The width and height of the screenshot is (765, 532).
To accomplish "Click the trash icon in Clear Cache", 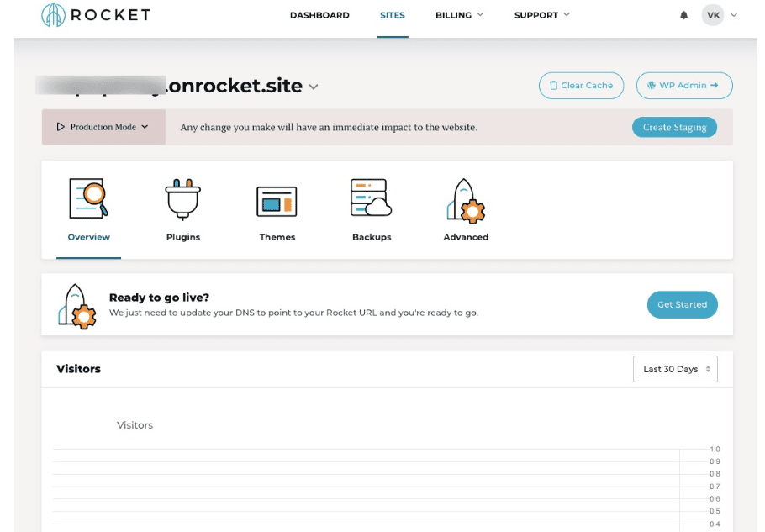I will [x=553, y=86].
